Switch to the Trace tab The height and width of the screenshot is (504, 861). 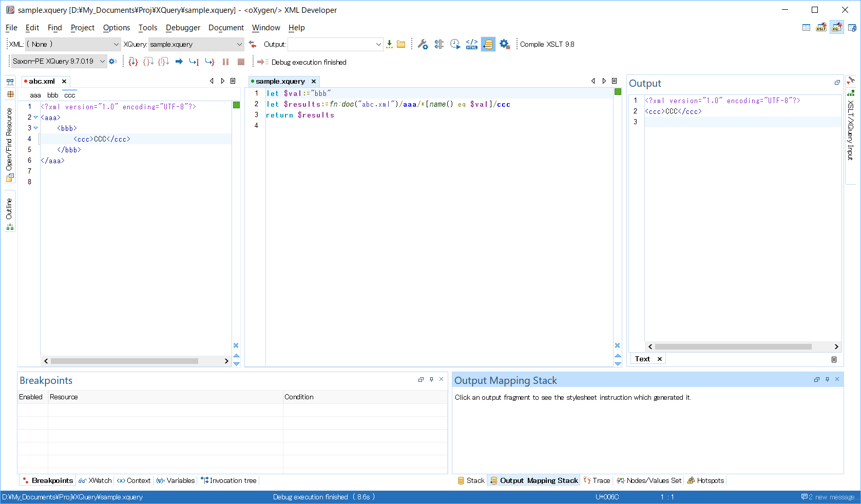597,481
